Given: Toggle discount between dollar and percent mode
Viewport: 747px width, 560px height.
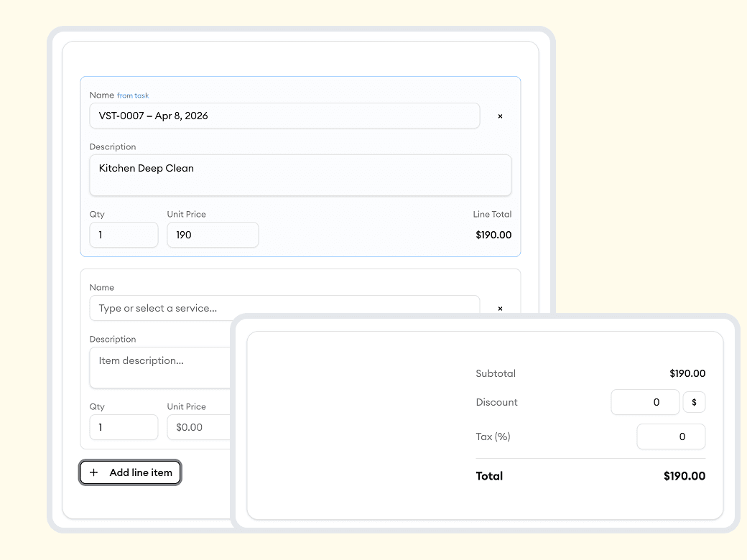Looking at the screenshot, I should 694,402.
